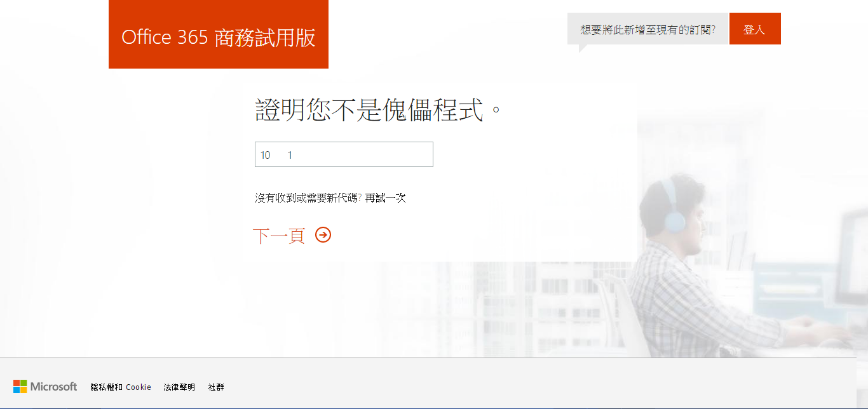Viewport: 868px width, 409px height.
Task: Click the circled arrow icon beside 下一頁
Action: coord(323,235)
